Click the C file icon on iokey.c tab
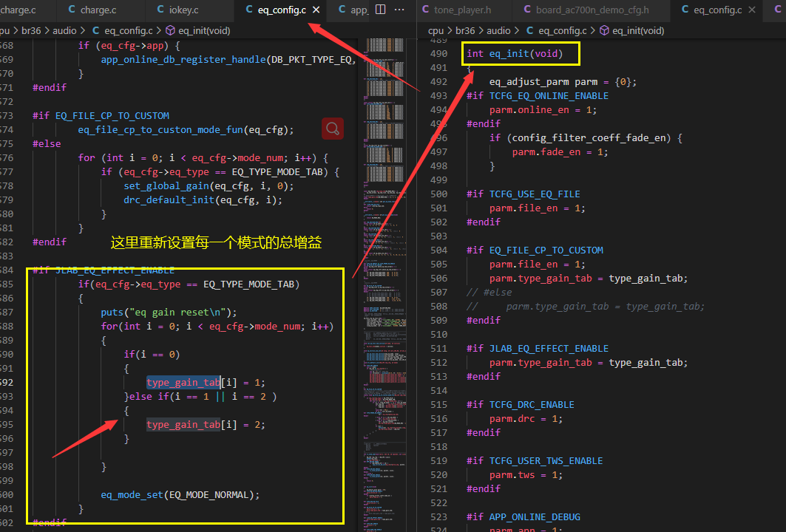Screen dimensions: 786x532 coord(160,10)
